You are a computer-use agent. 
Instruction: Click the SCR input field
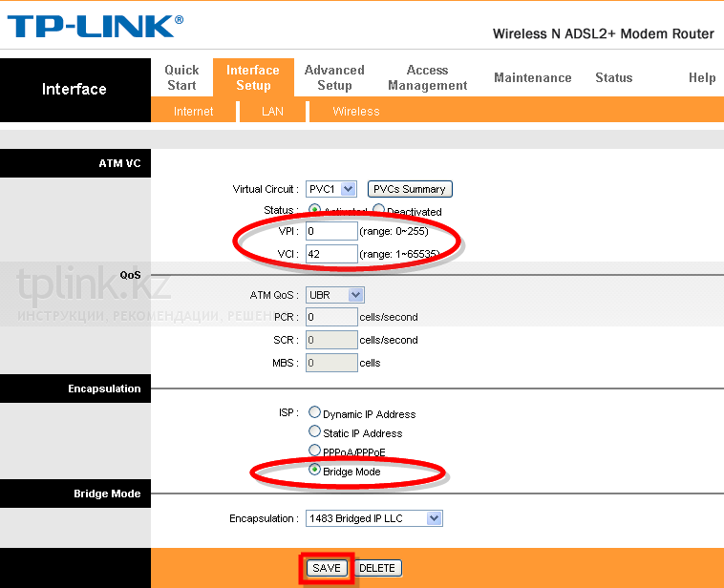click(331, 340)
